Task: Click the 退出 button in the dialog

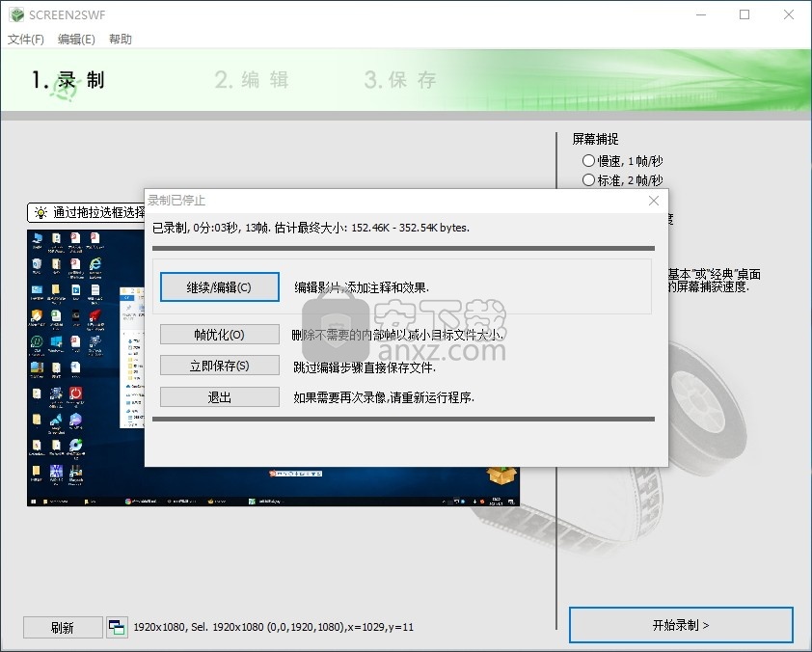Action: coord(220,397)
